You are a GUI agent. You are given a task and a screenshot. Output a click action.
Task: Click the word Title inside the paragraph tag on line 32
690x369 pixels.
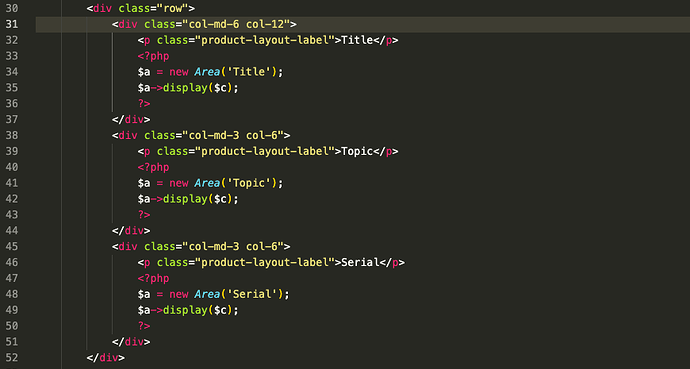pos(357,40)
